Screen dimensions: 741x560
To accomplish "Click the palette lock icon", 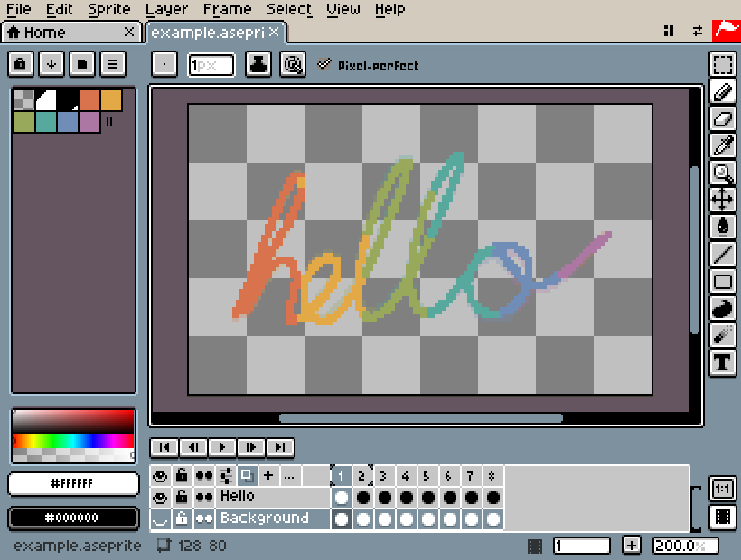I will [x=20, y=64].
